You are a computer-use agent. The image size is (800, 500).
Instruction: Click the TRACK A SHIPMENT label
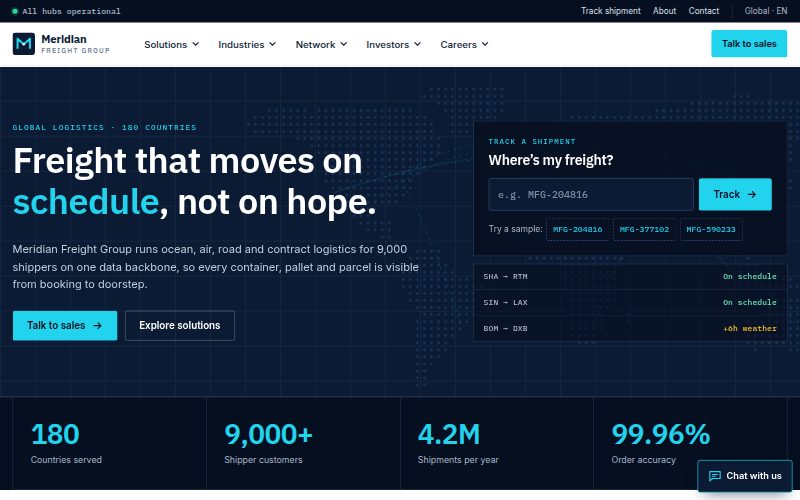click(532, 141)
